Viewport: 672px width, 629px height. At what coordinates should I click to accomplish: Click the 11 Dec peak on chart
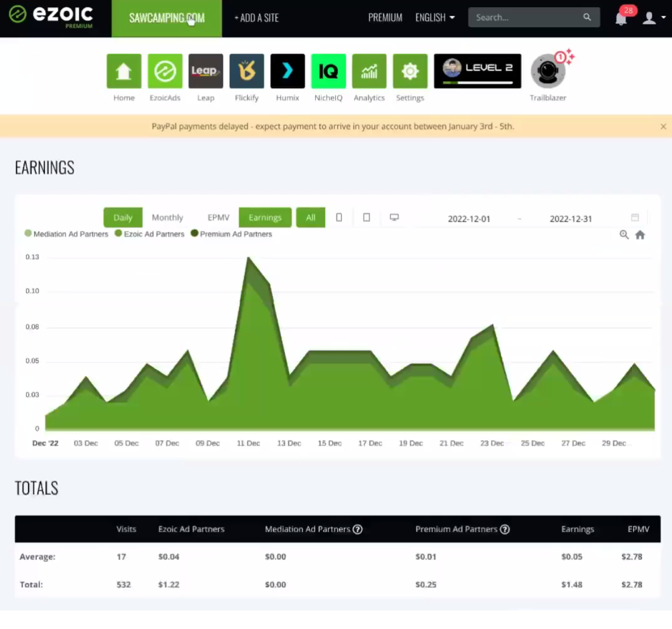point(248,258)
